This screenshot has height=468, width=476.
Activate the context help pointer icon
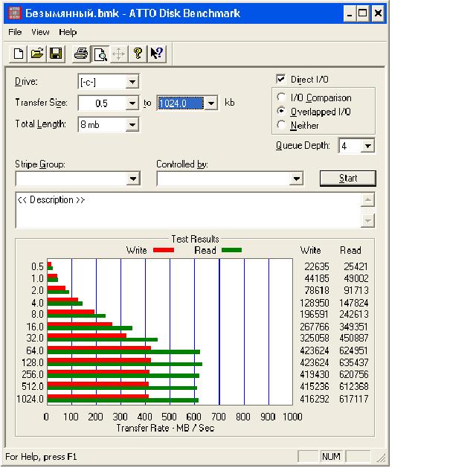click(x=156, y=54)
